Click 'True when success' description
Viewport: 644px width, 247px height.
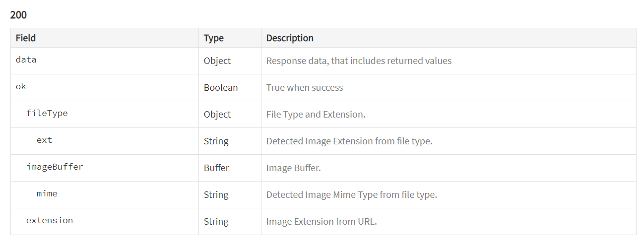[305, 87]
